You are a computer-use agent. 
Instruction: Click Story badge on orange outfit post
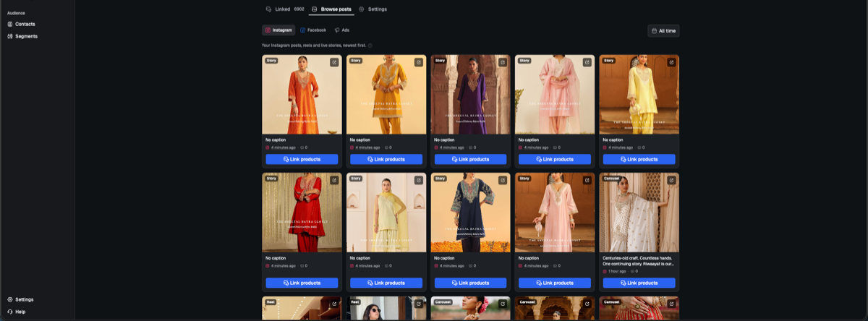[x=271, y=60]
